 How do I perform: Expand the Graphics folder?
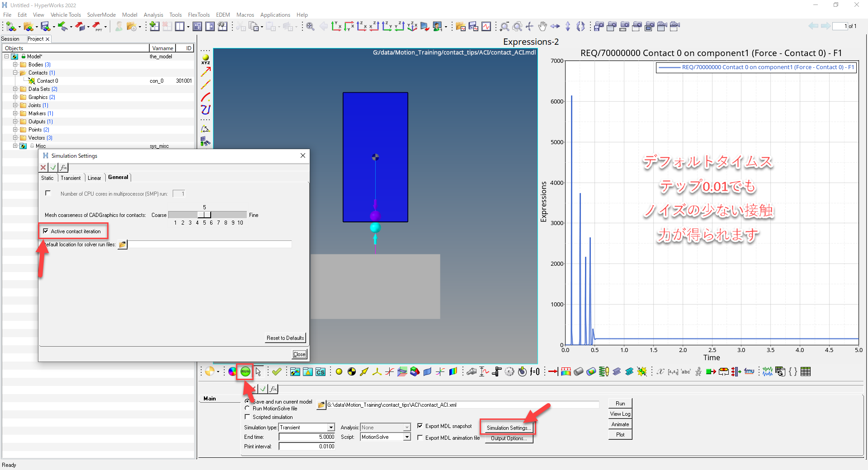click(x=15, y=97)
